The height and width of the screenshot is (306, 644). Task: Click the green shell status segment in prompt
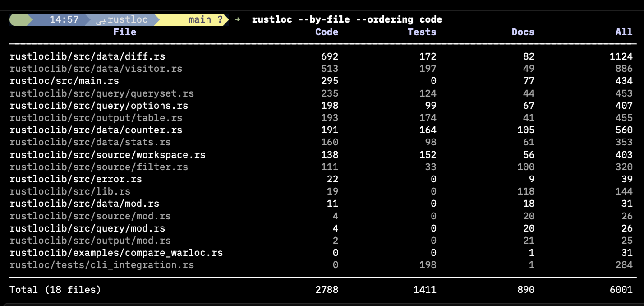point(20,19)
